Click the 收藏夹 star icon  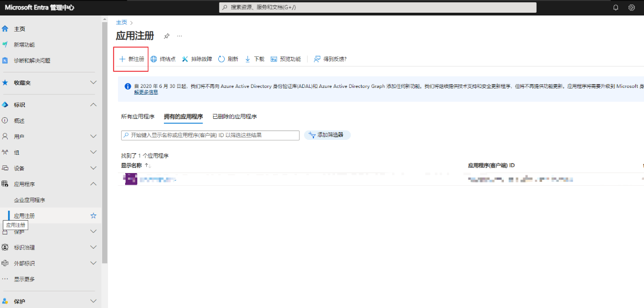click(x=5, y=82)
